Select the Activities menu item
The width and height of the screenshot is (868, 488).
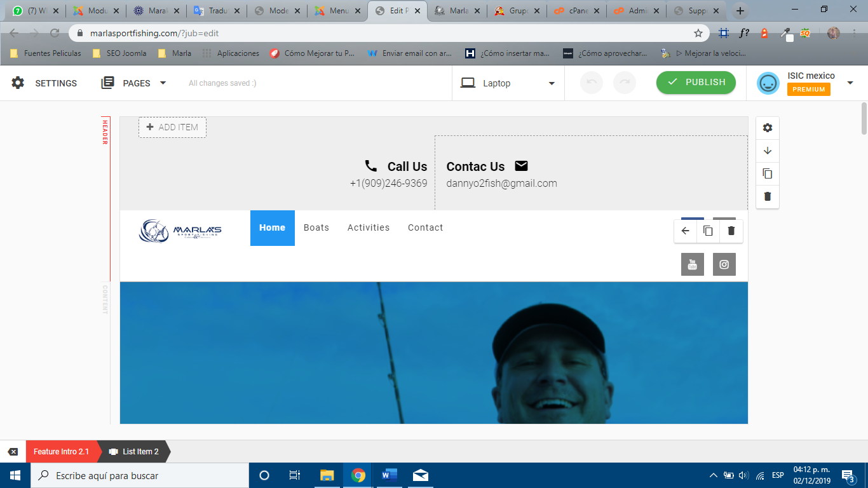coord(368,227)
